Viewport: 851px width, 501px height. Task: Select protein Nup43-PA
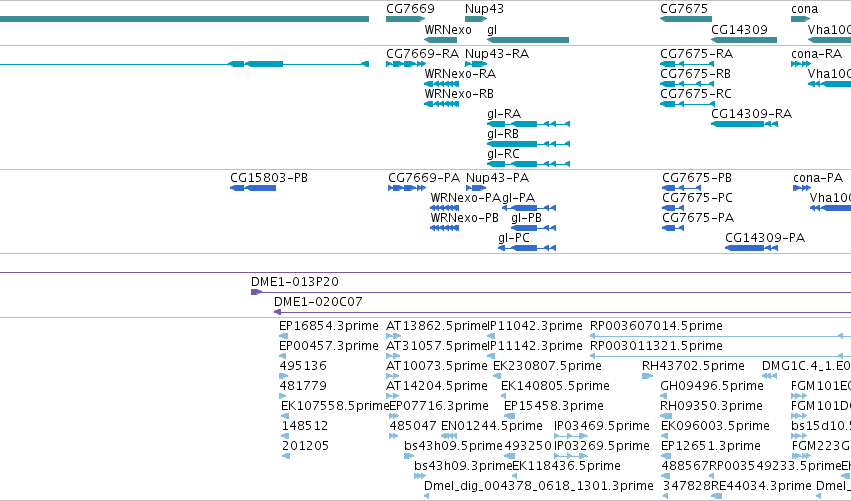(498, 178)
